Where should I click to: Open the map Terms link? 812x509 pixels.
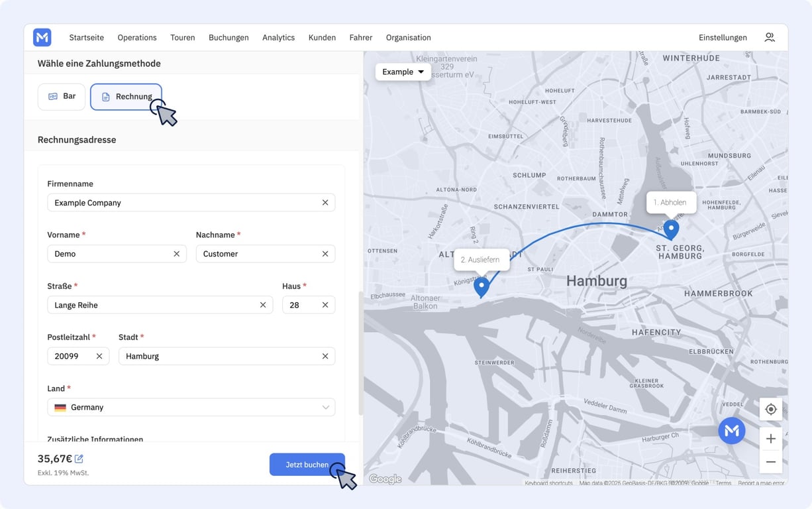723,483
